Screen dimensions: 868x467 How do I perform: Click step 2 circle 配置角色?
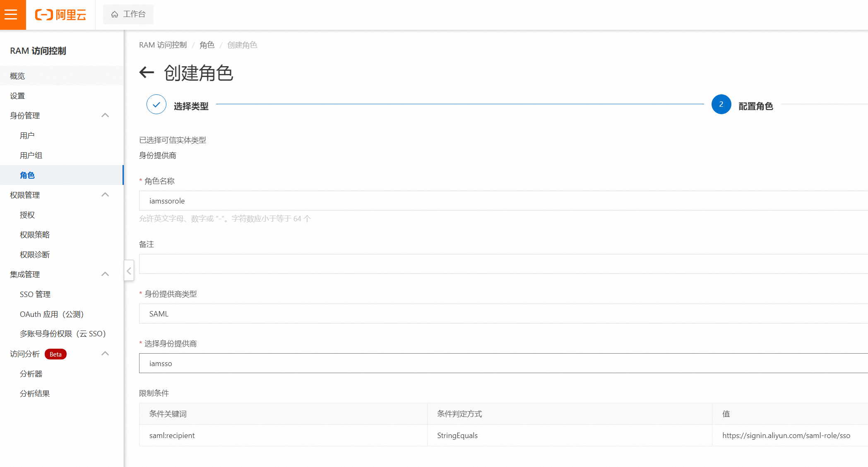(721, 105)
